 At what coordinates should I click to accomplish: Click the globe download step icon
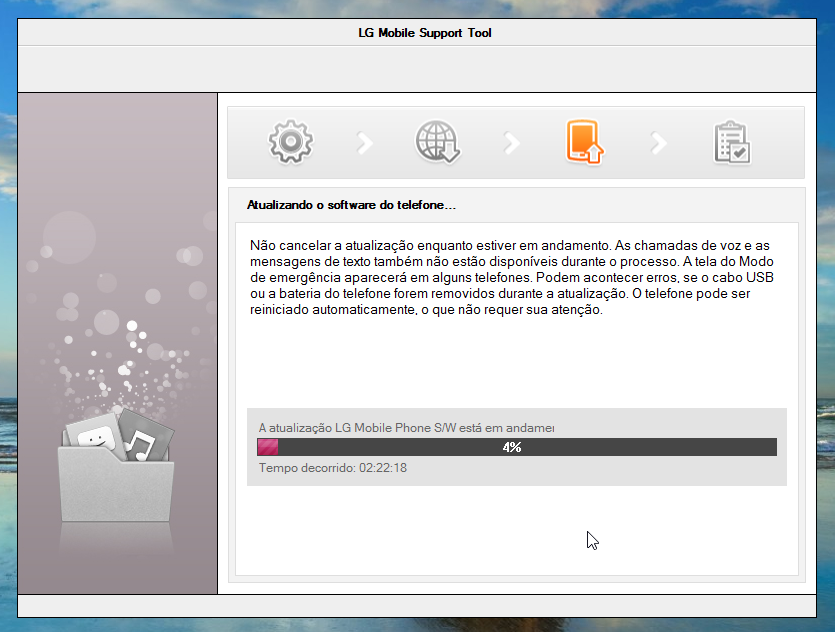pyautogui.click(x=437, y=142)
